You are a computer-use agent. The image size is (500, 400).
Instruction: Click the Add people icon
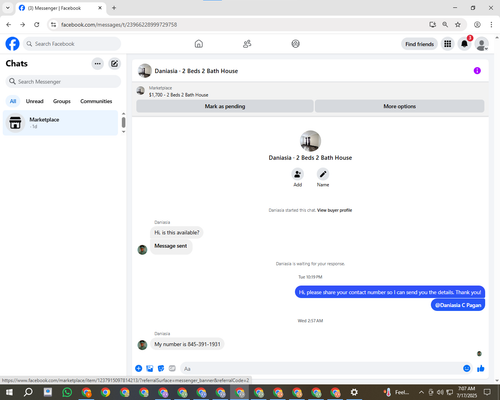(297, 174)
